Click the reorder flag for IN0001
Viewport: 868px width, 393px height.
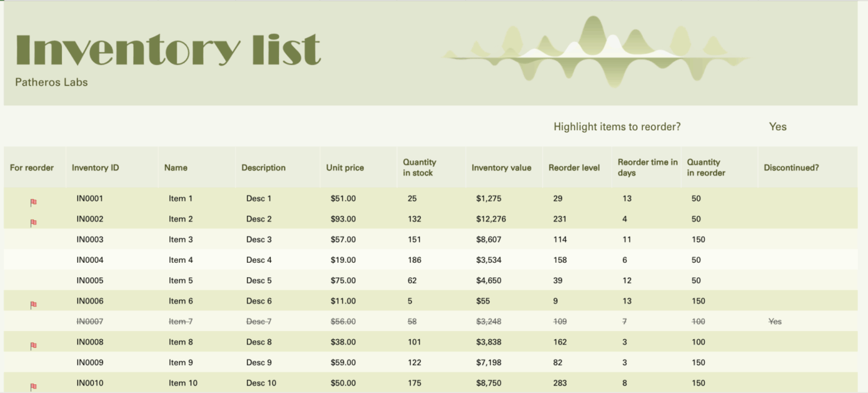coord(33,202)
